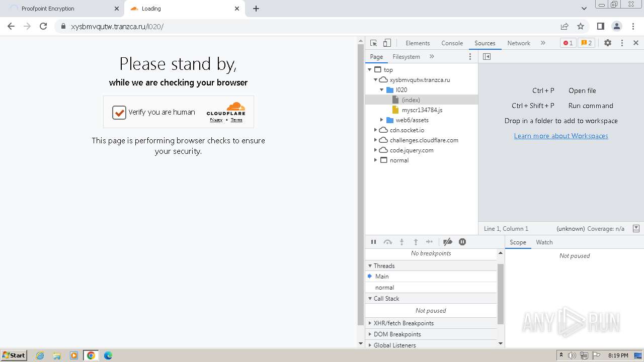Bookmark this page star icon
The height and width of the screenshot is (362, 644).
581,26
